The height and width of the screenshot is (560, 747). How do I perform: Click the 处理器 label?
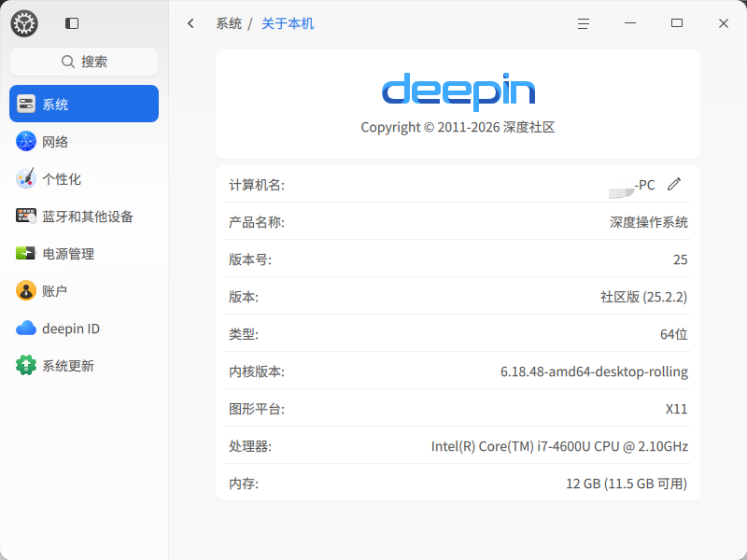[250, 446]
